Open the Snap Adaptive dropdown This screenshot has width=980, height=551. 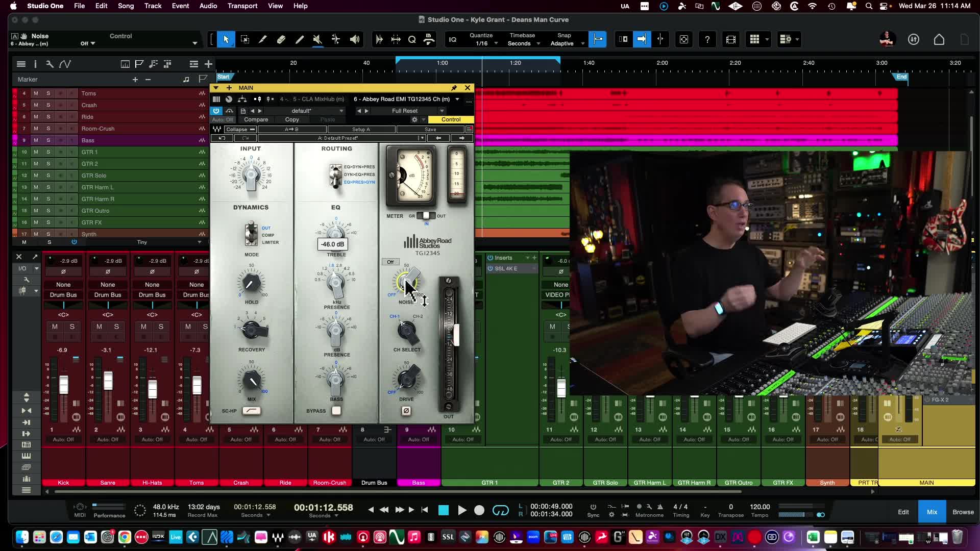[x=567, y=43]
